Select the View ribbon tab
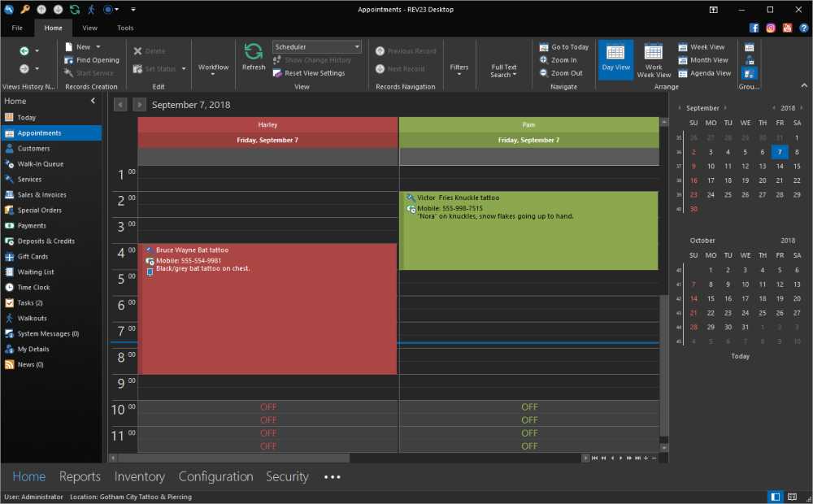Viewport: 813px width, 504px height. click(x=89, y=28)
